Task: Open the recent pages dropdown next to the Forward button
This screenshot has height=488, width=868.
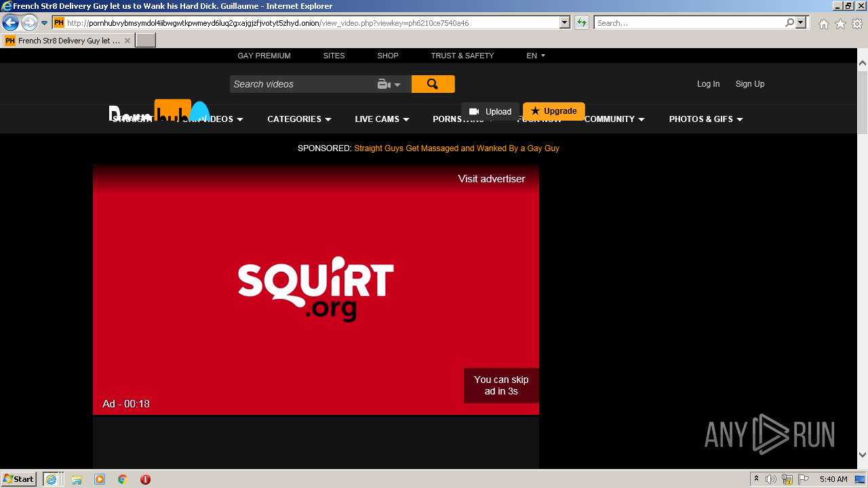Action: pos(45,23)
